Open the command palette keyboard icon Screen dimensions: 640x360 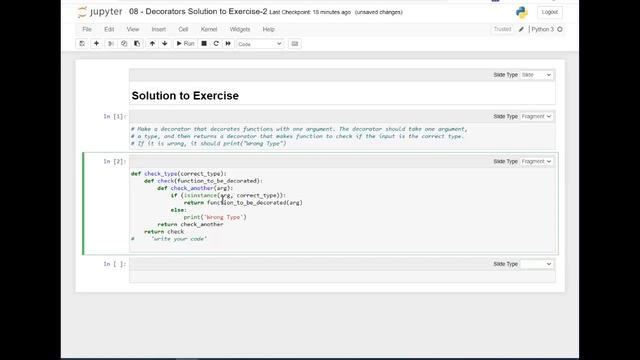[295, 44]
